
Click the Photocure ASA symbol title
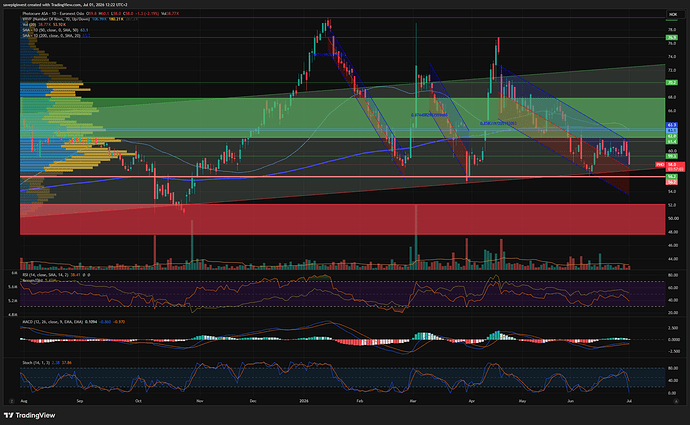[x=53, y=14]
